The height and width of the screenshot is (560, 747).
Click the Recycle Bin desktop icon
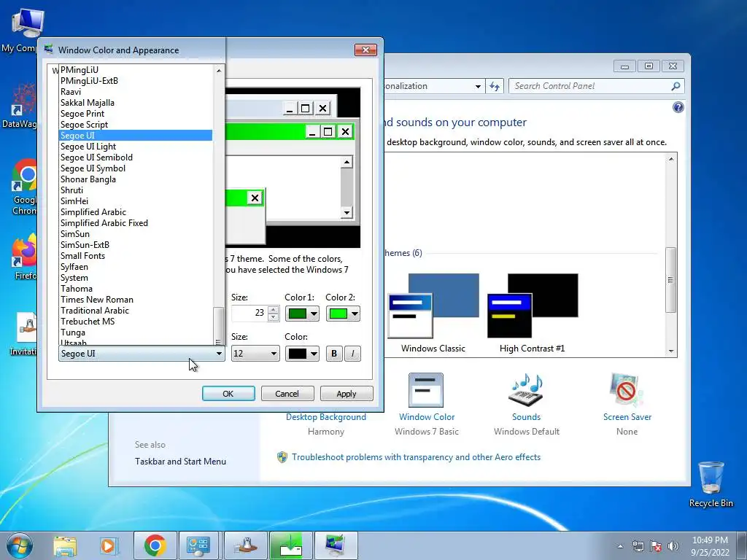[711, 484]
